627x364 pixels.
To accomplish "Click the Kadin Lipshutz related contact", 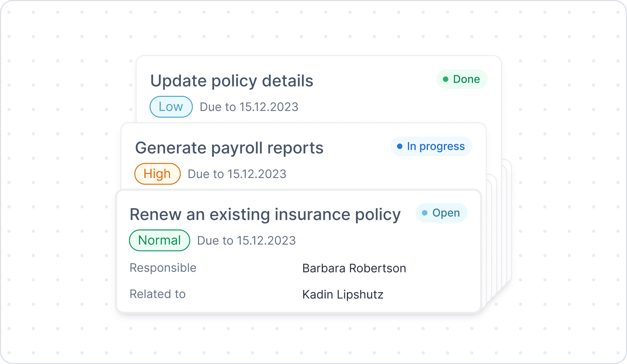I will [x=343, y=294].
